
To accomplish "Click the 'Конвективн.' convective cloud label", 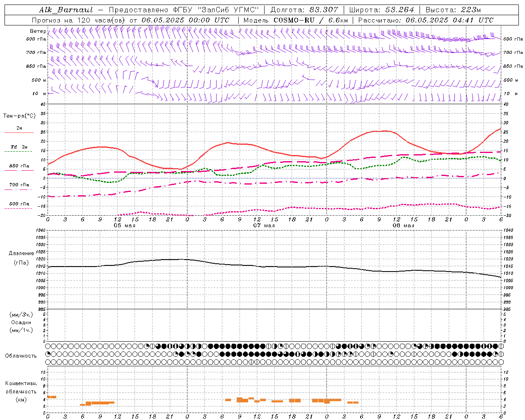I will (x=21, y=383).
